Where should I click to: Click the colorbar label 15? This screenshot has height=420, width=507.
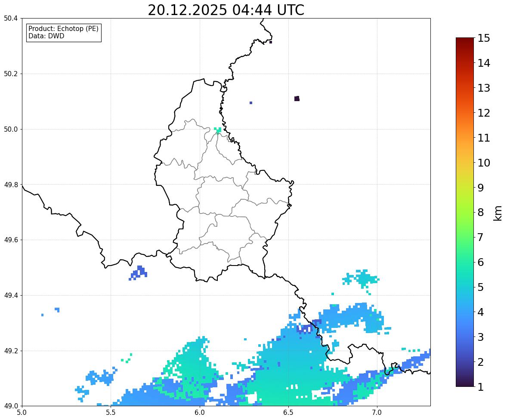pos(484,38)
